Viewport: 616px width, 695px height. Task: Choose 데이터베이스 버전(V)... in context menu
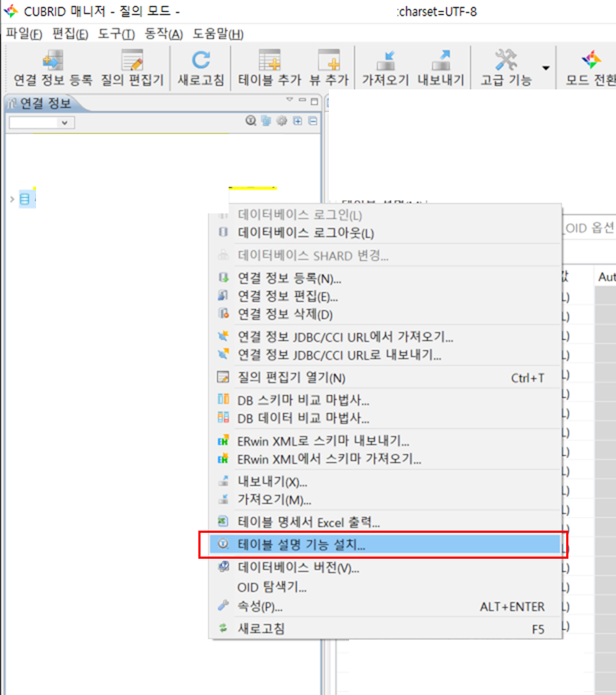(384, 567)
